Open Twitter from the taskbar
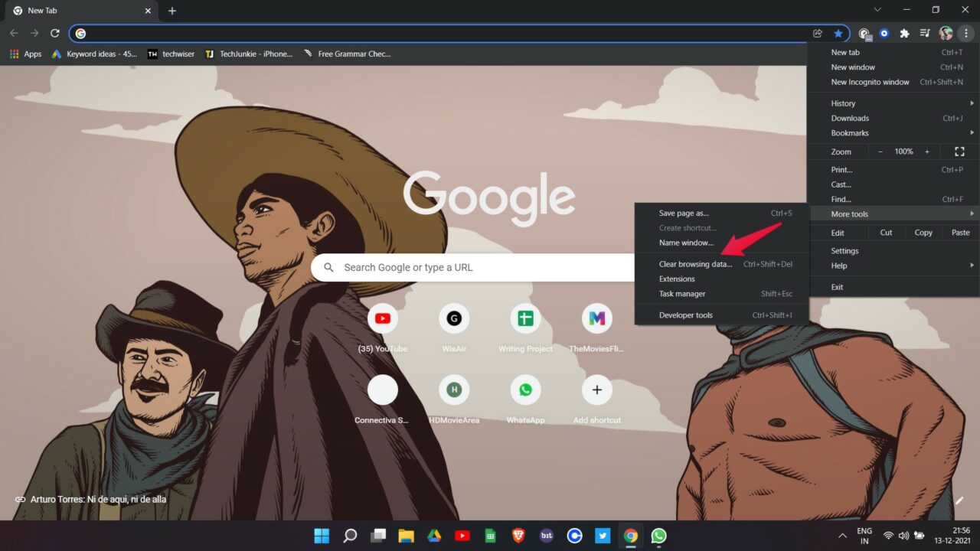Viewport: 980px width, 551px height. [603, 536]
